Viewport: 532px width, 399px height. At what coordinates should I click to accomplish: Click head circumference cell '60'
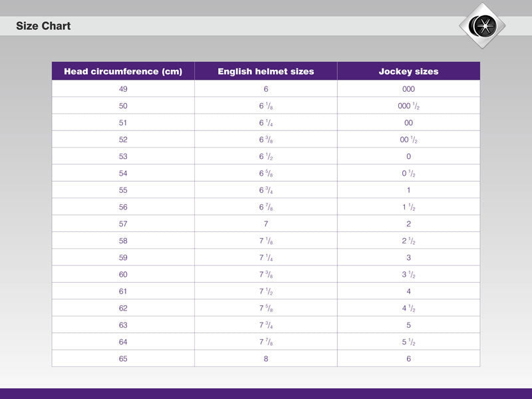point(123,275)
